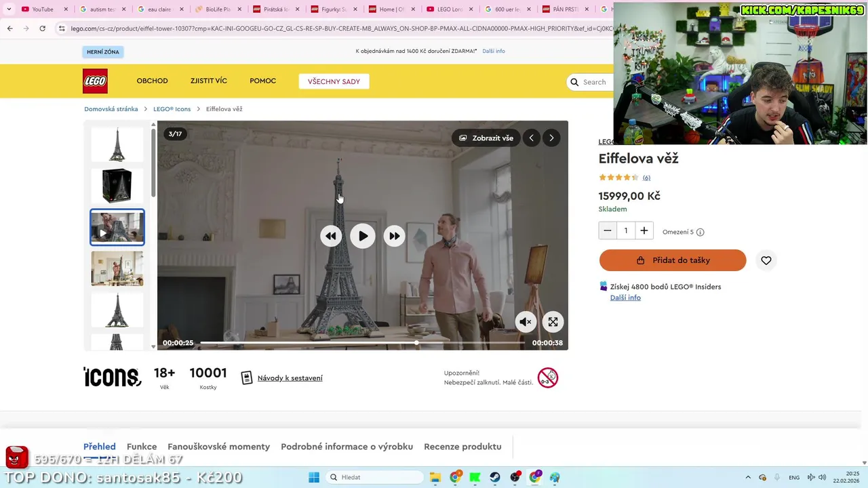This screenshot has width=868, height=488.
Task: Click Zobrazit vše gallery button
Action: pyautogui.click(x=486, y=138)
